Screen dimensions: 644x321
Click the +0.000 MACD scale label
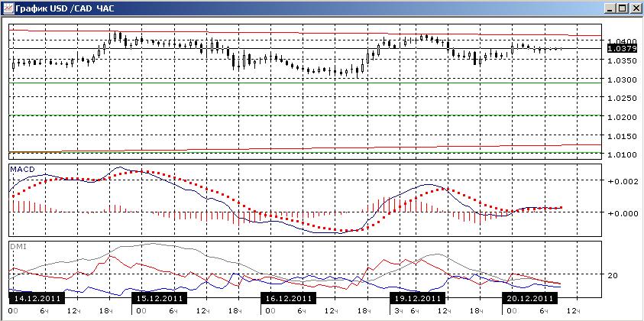pyautogui.click(x=624, y=212)
